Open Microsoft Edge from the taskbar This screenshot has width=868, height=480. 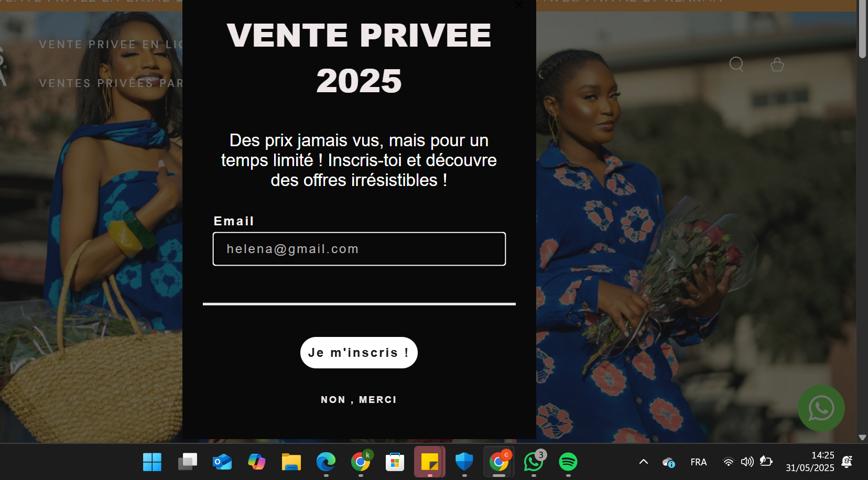325,462
